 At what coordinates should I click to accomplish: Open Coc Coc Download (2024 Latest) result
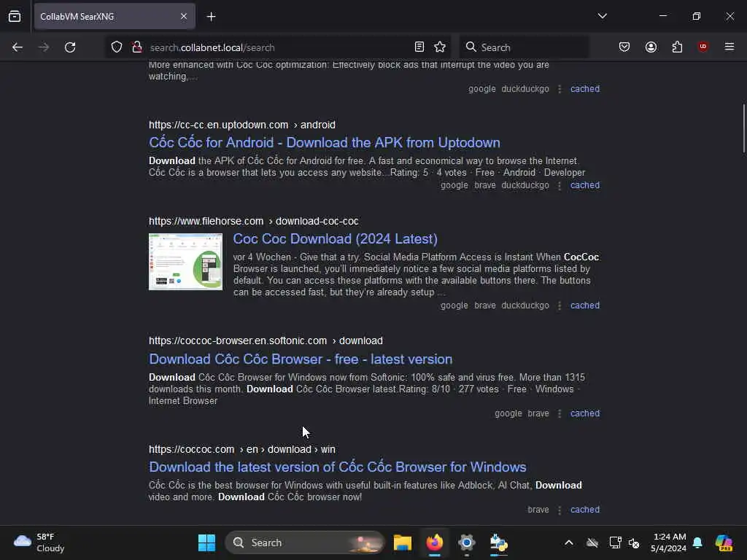(336, 238)
